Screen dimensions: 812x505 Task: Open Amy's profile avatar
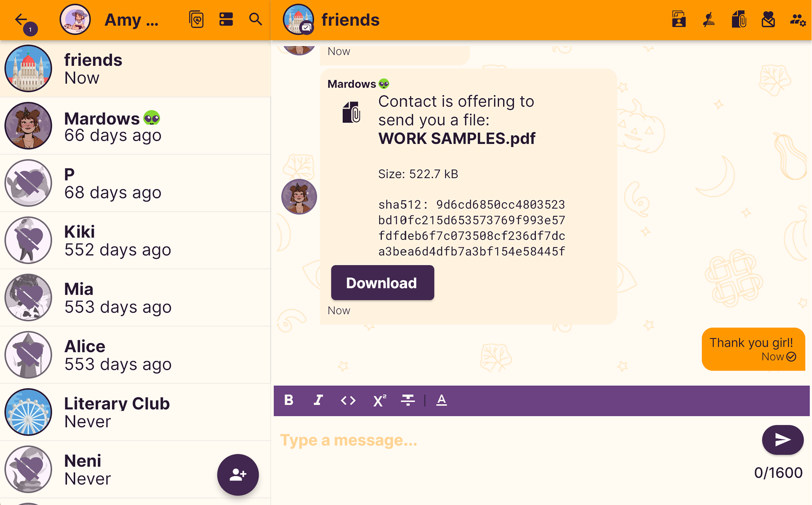coord(75,19)
